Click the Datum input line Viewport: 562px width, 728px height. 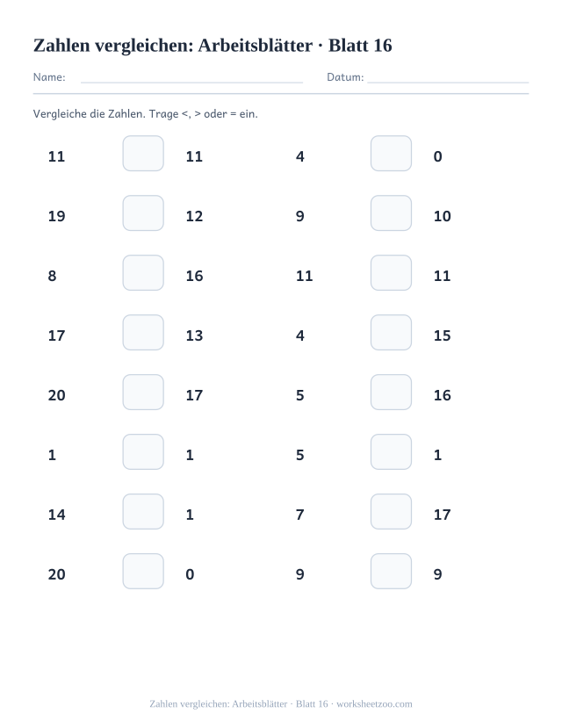pyautogui.click(x=448, y=83)
